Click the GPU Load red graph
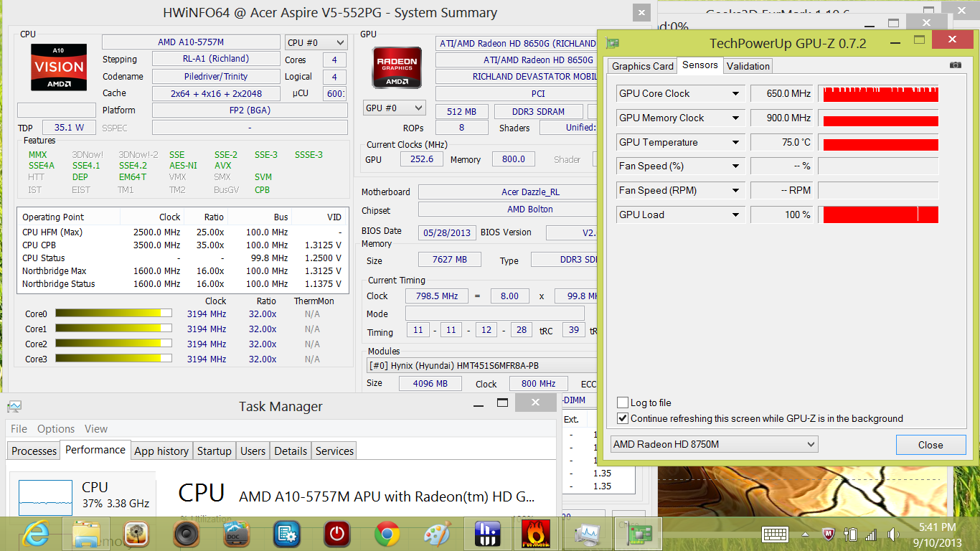 click(x=880, y=215)
